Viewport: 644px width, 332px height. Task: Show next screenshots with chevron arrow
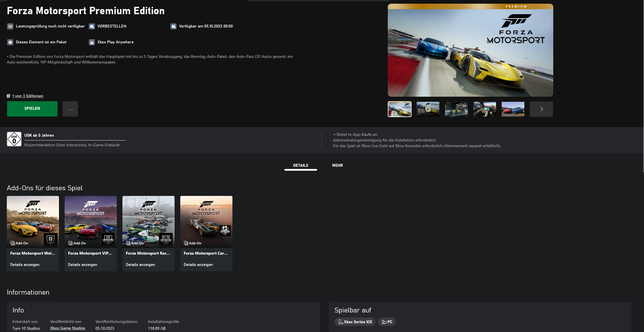pyautogui.click(x=541, y=109)
